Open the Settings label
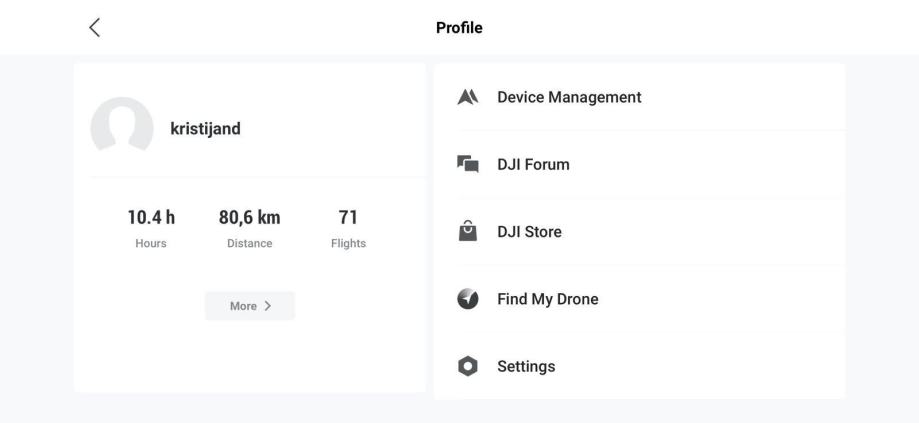 coord(526,367)
